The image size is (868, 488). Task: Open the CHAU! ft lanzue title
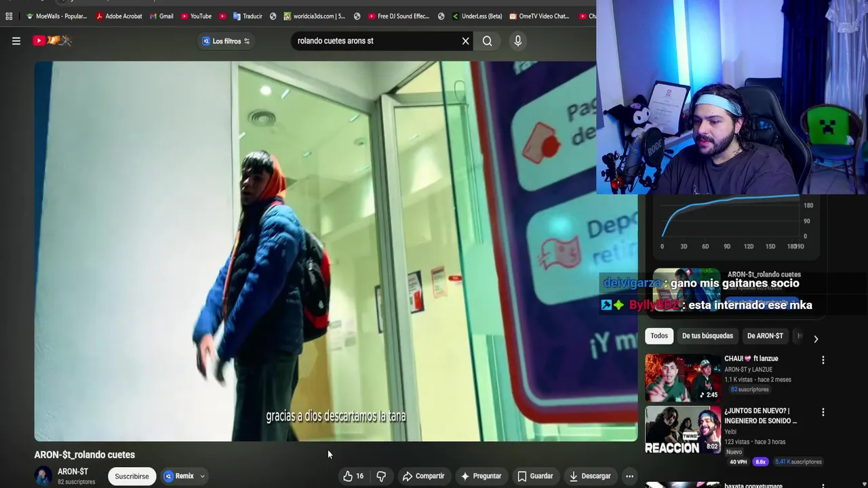tap(751, 359)
